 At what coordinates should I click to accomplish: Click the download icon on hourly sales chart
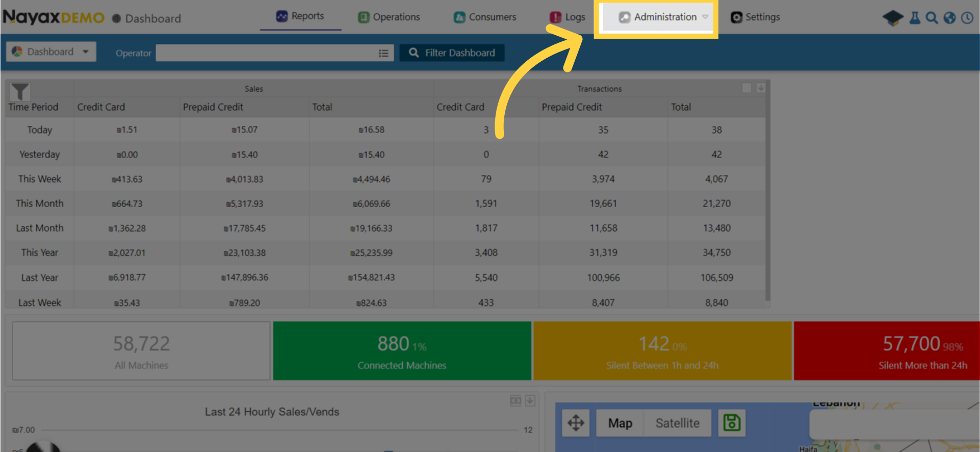pos(530,400)
